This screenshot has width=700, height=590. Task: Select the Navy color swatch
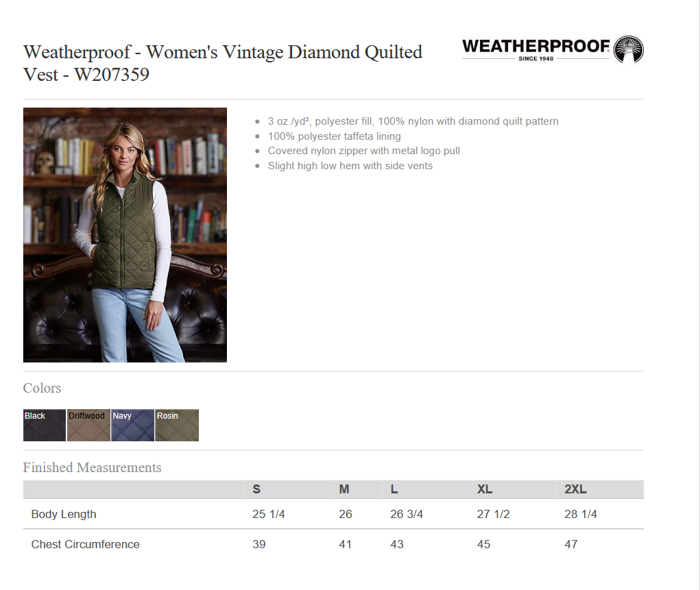tap(132, 426)
